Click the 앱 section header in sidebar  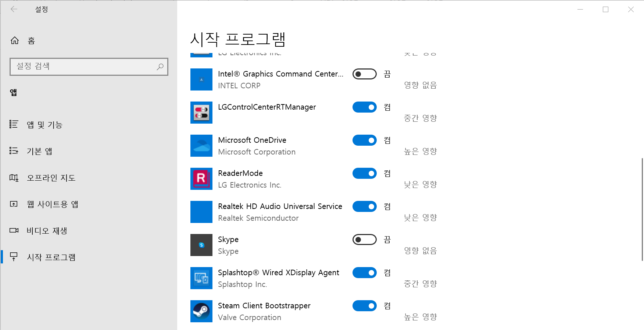pos(14,92)
